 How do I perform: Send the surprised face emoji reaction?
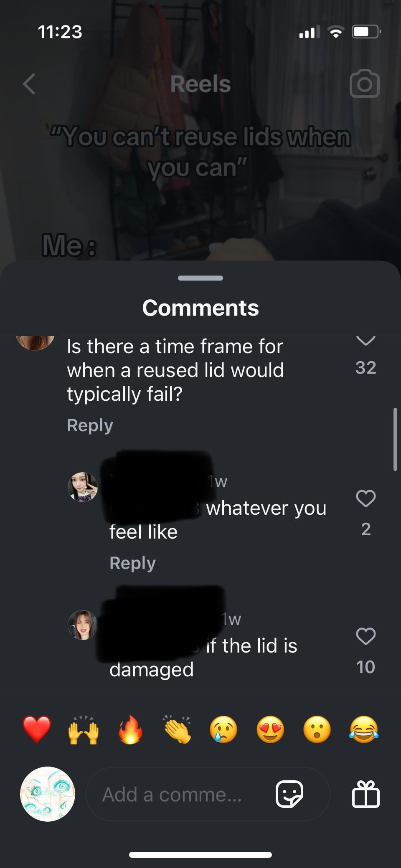(x=317, y=729)
